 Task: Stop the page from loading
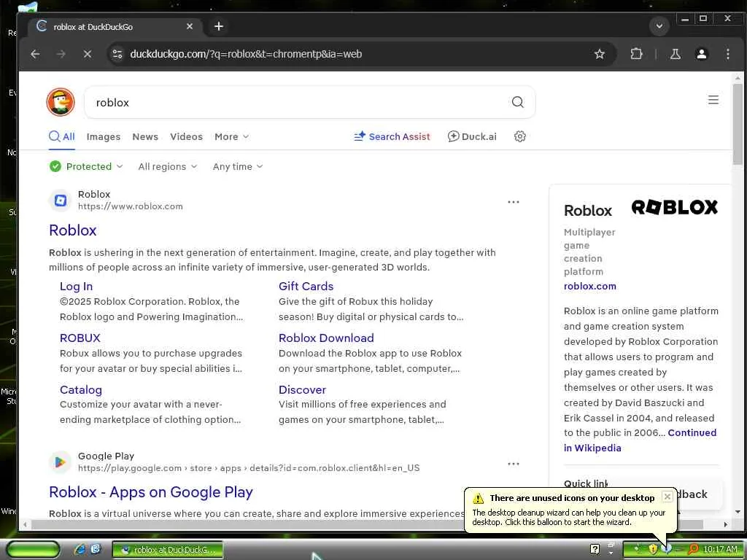[x=88, y=54]
